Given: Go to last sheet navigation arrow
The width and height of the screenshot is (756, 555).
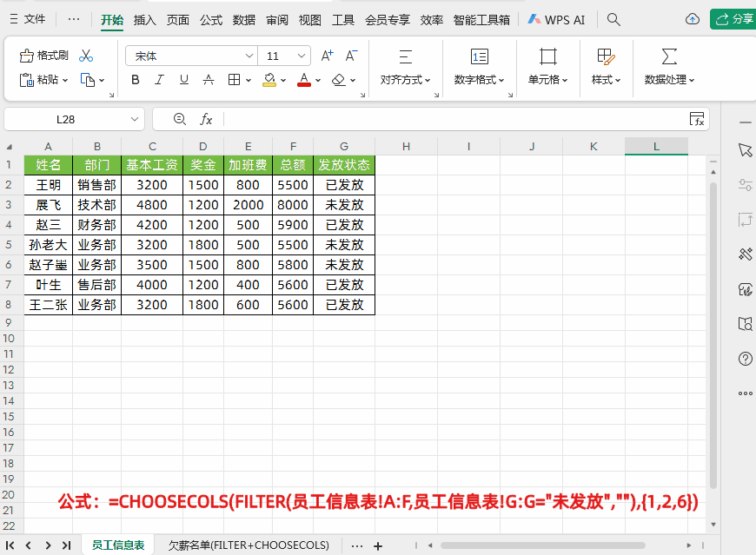Looking at the screenshot, I should (x=67, y=545).
